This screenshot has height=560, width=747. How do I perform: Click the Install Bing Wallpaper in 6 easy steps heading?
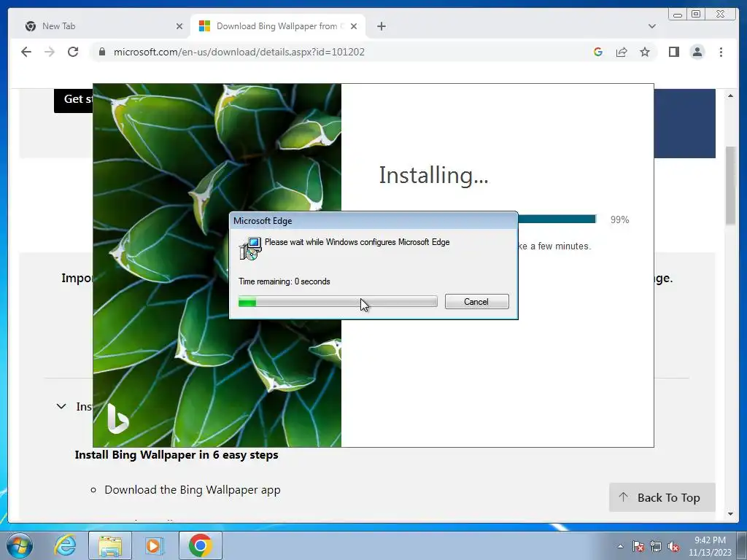(x=177, y=455)
